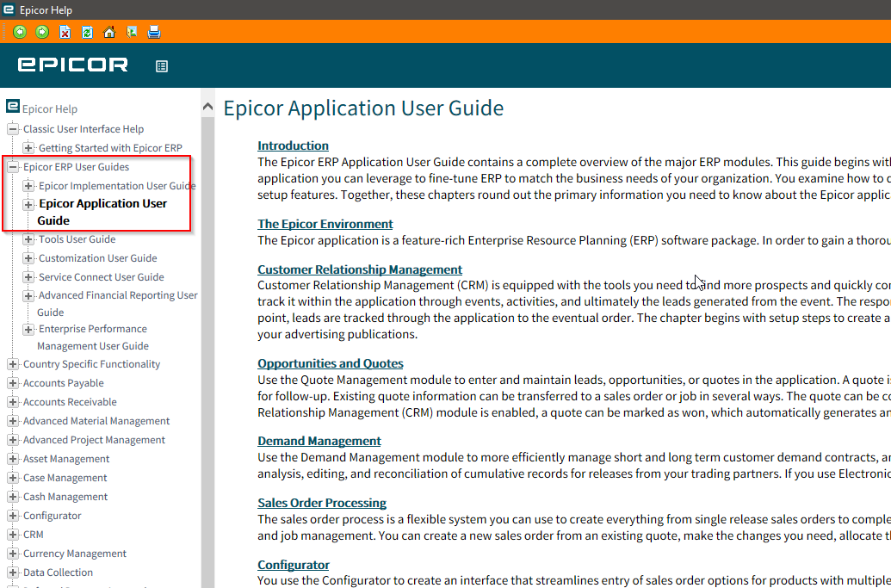Screen dimensions: 891x588
Task: Go forward with the green Forward arrow
Action: click(42, 33)
